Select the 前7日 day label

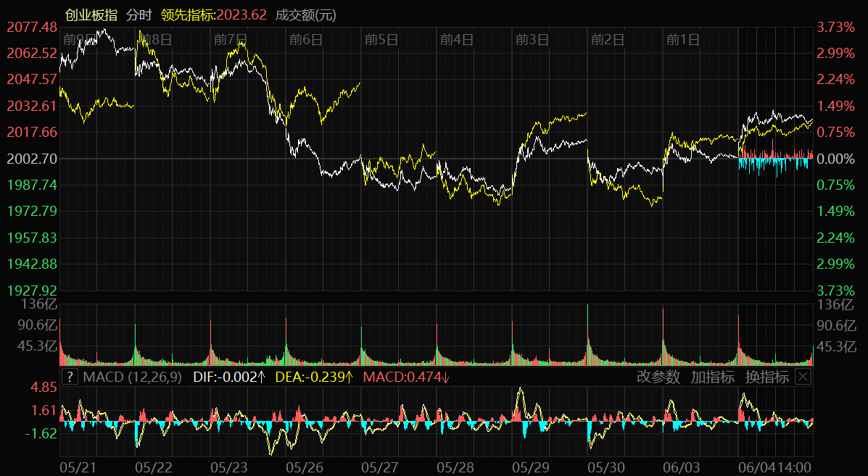click(231, 39)
